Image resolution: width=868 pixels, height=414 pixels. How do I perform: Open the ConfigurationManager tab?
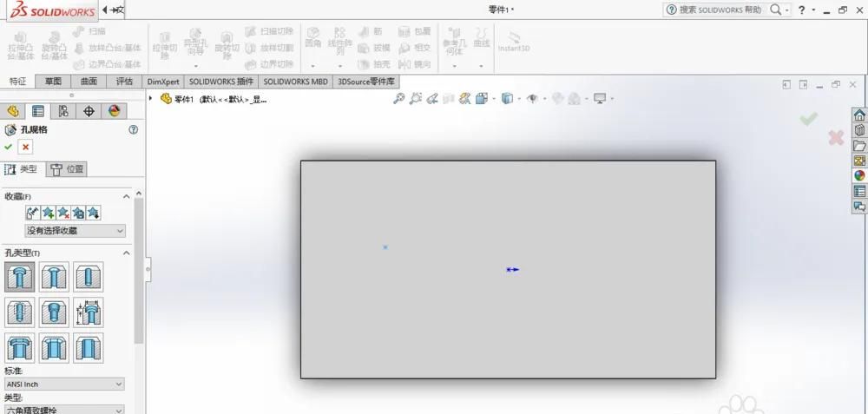point(63,111)
